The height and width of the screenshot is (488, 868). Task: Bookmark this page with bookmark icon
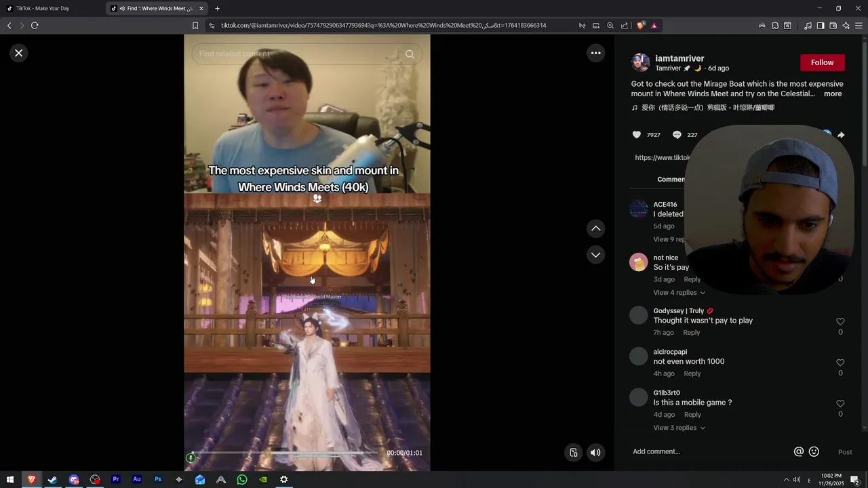195,25
